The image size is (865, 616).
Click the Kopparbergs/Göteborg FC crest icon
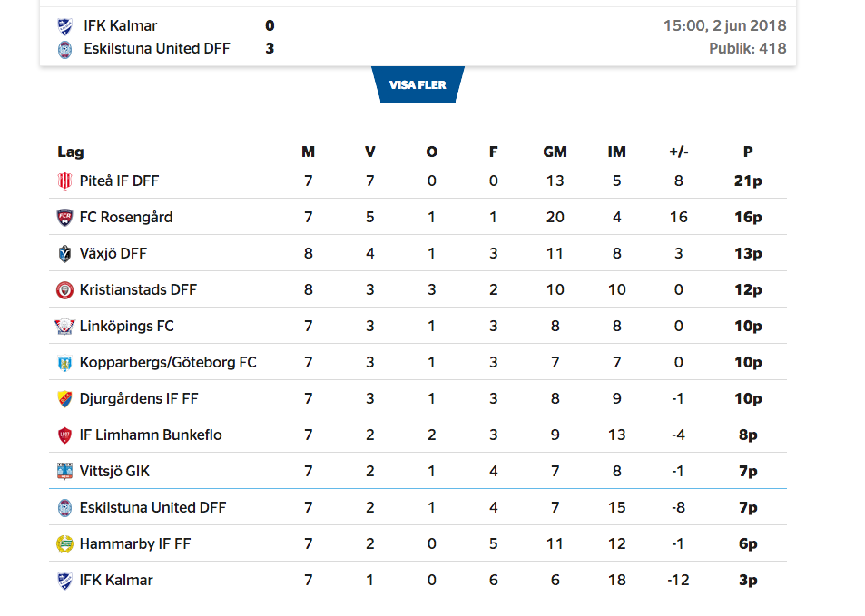pos(64,363)
